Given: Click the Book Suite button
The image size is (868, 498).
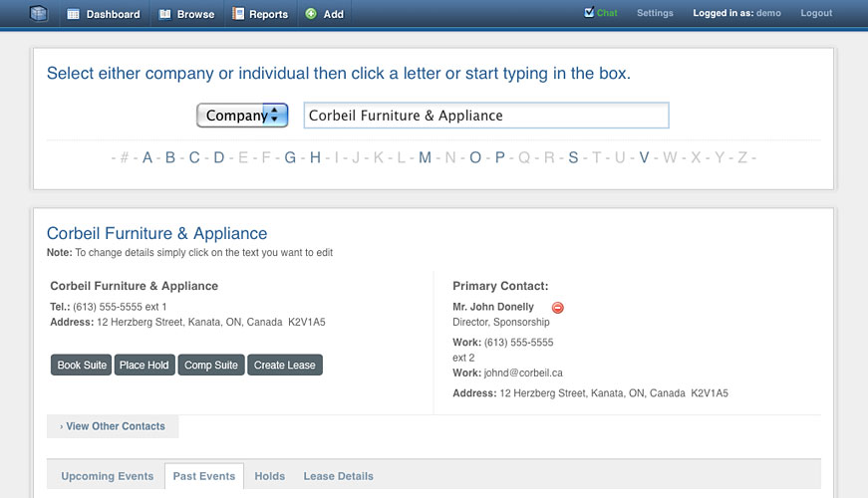Looking at the screenshot, I should 82,366.
